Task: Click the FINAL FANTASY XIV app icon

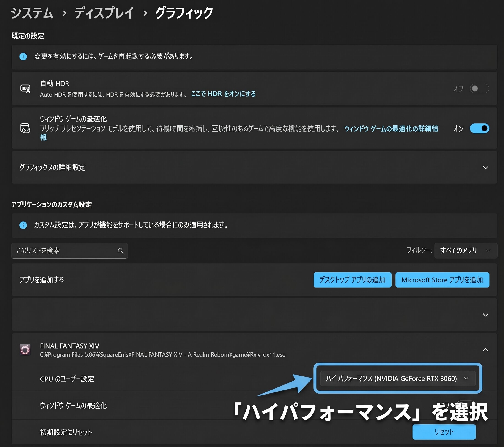Action: click(25, 350)
